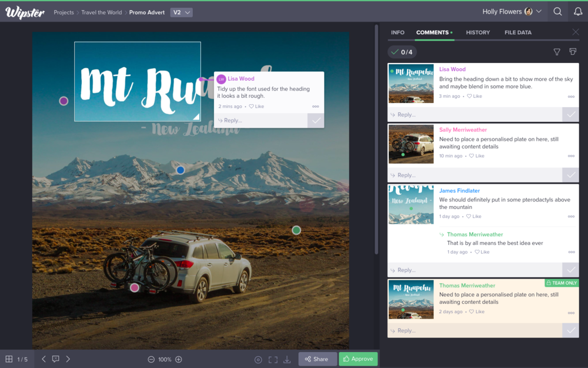Click the image viewer vertical scrollbar
588x368 pixels.
[376, 140]
